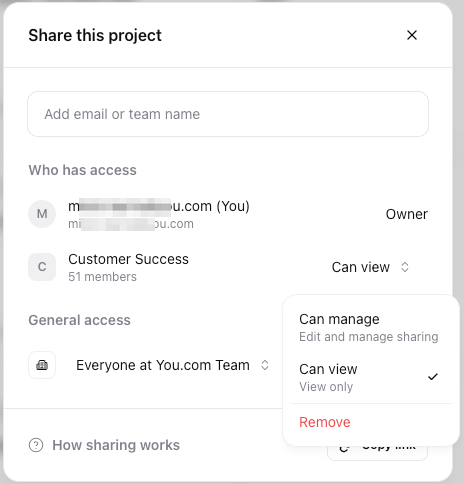This screenshot has width=464, height=484.
Task: Click the chevron arrows beside Can view
Action: pos(405,267)
